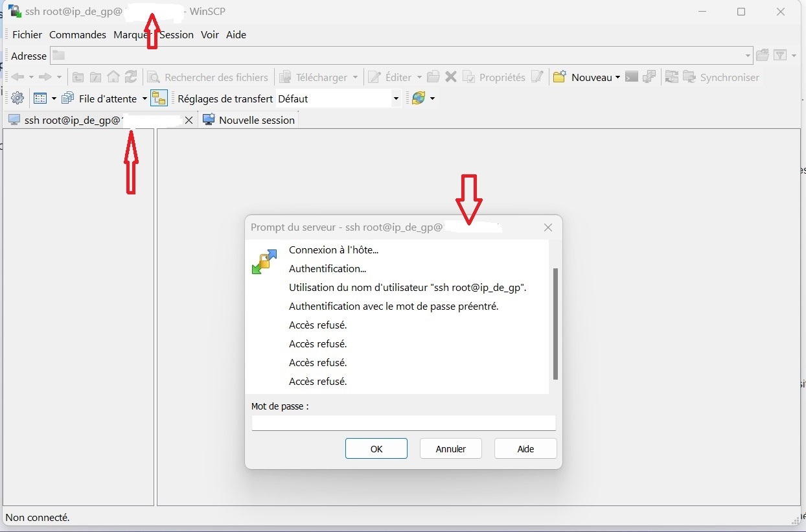Click "Authentification avec le mot de passe préentré." line

click(x=394, y=306)
